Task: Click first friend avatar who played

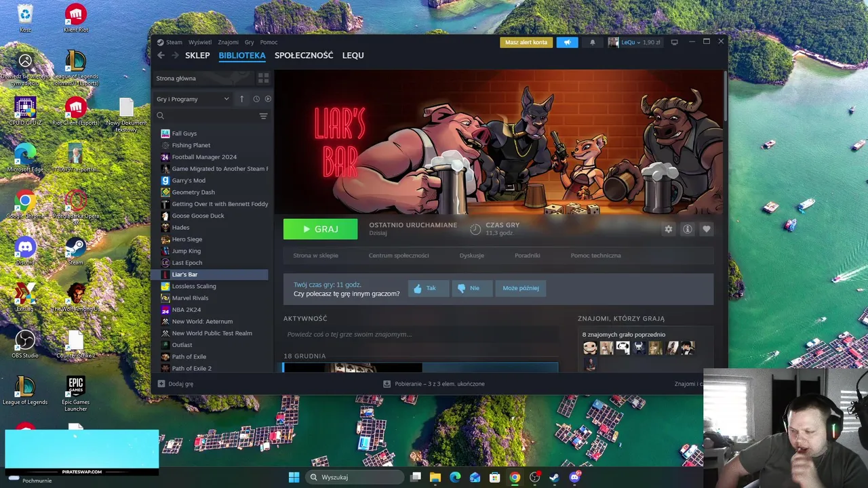Action: coord(590,348)
